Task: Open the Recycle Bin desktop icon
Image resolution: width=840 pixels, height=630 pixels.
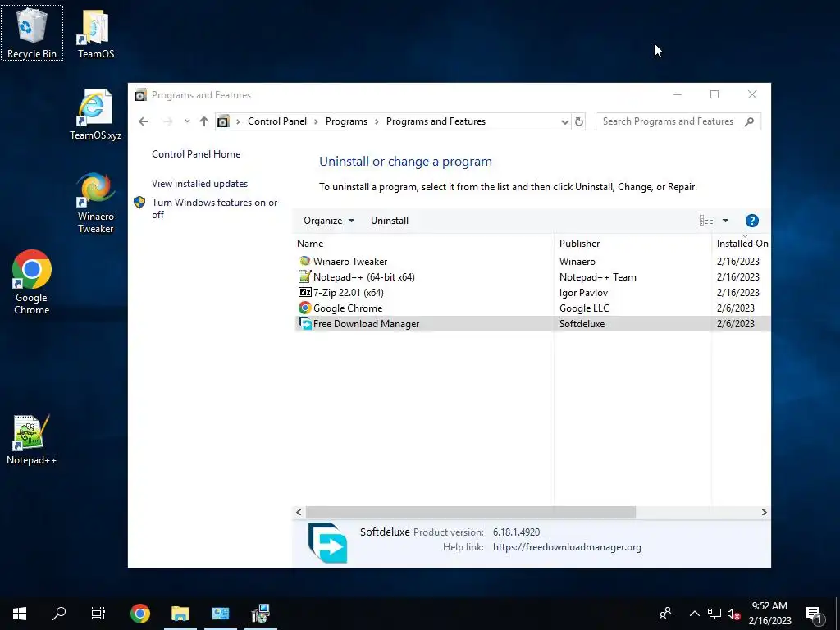Action: (x=32, y=33)
